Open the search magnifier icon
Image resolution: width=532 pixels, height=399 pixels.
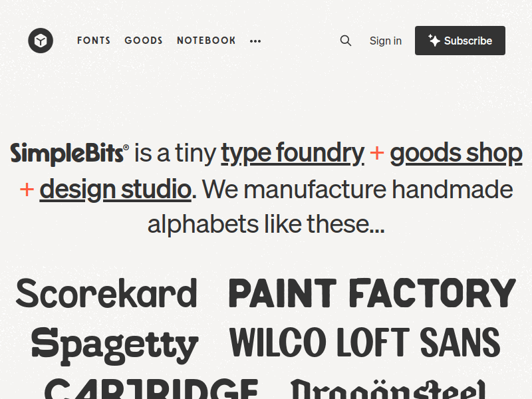click(346, 41)
